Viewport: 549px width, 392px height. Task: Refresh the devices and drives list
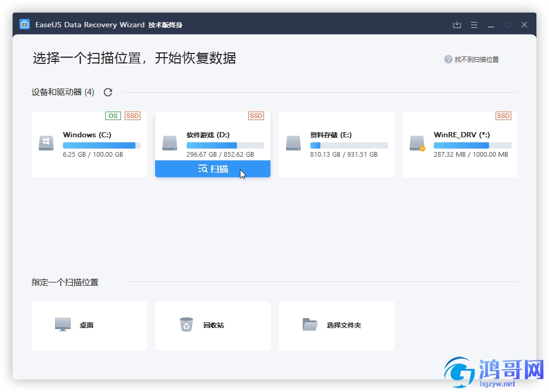click(108, 92)
